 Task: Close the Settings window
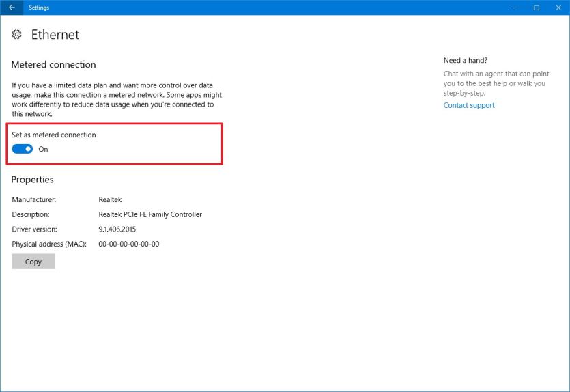click(x=558, y=8)
